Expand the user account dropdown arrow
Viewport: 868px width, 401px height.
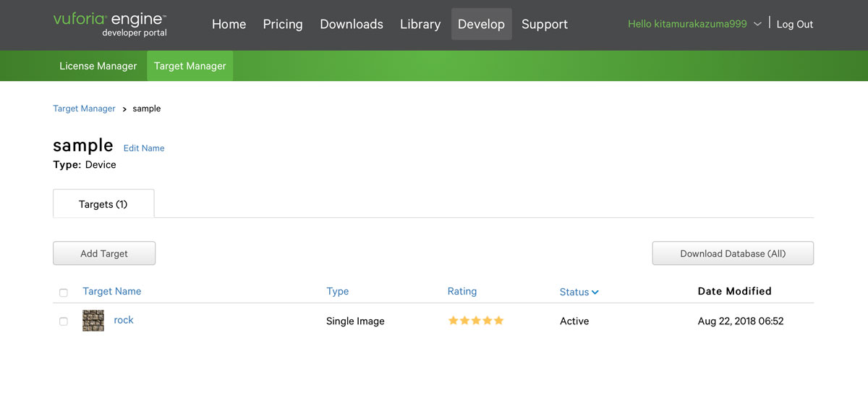(757, 24)
